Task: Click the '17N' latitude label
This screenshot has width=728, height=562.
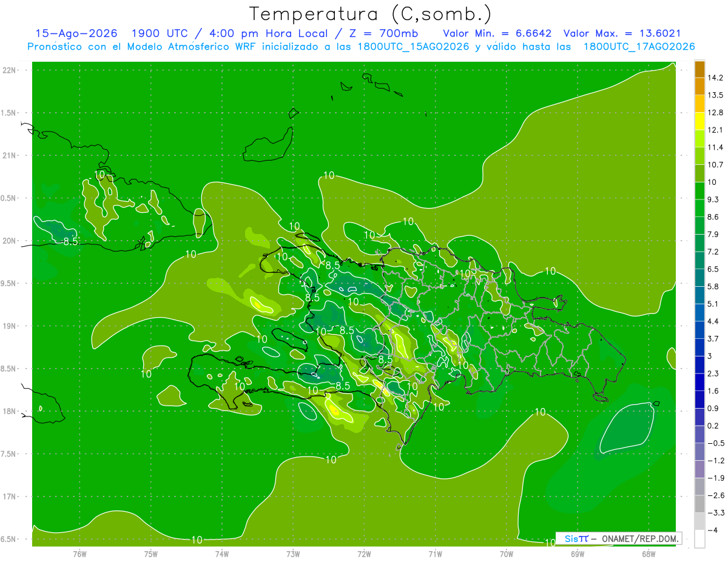Action: [8, 497]
